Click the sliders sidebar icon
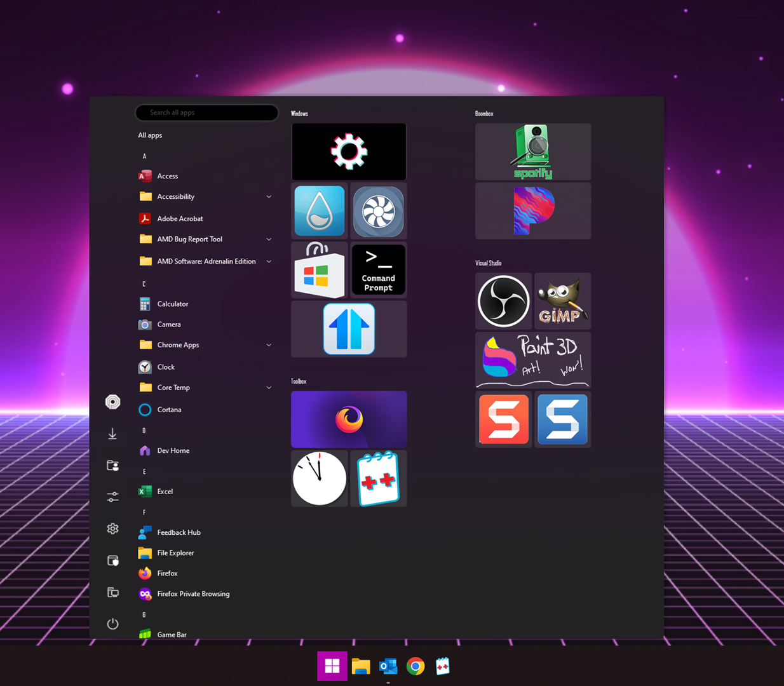784x686 pixels. 112,497
